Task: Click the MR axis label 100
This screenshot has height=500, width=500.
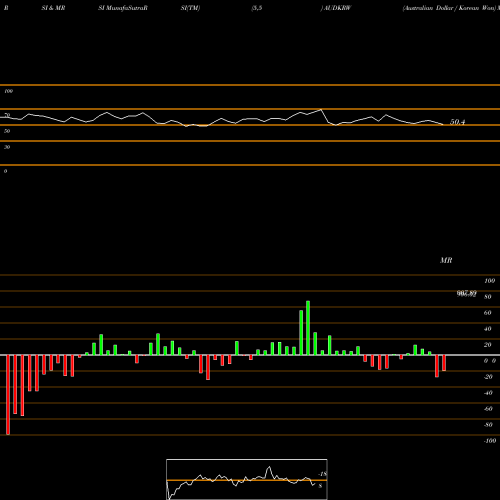Action: click(489, 281)
